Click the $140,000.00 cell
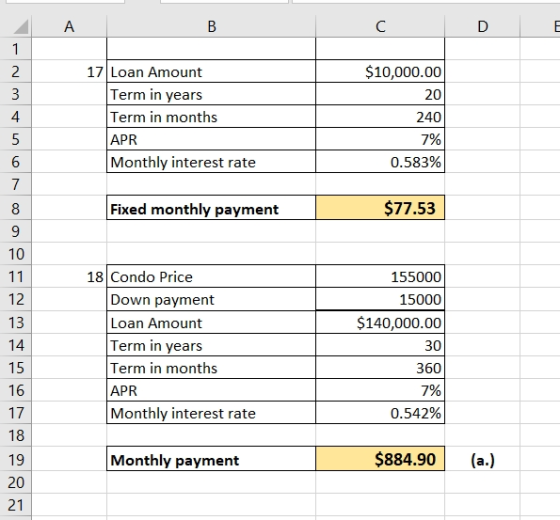 point(380,322)
